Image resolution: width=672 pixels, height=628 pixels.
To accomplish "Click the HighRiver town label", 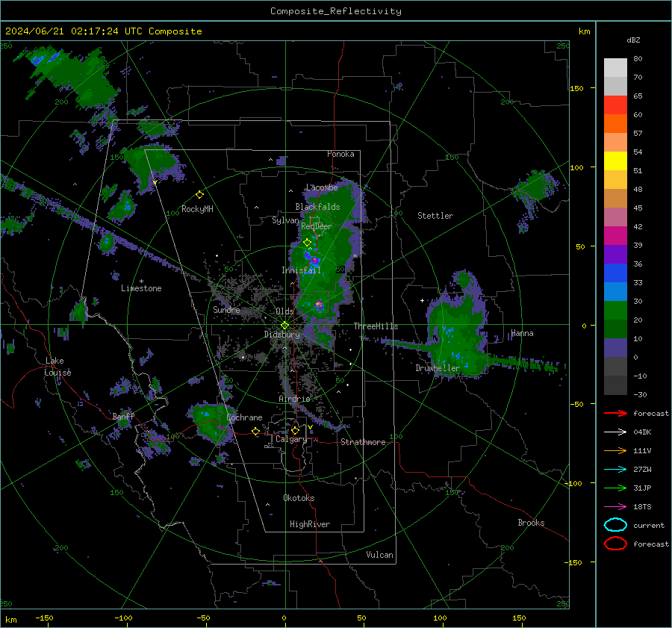I will pos(310,524).
